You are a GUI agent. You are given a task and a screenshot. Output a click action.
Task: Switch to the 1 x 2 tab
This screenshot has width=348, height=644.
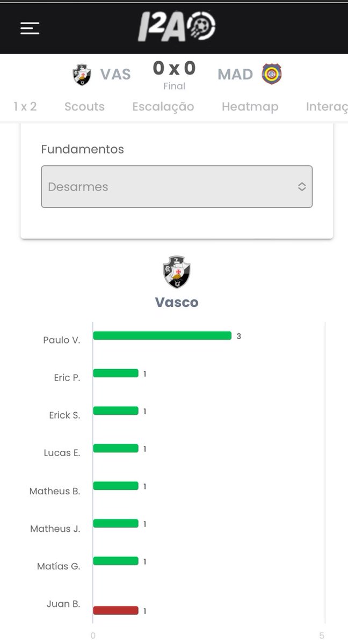click(25, 106)
